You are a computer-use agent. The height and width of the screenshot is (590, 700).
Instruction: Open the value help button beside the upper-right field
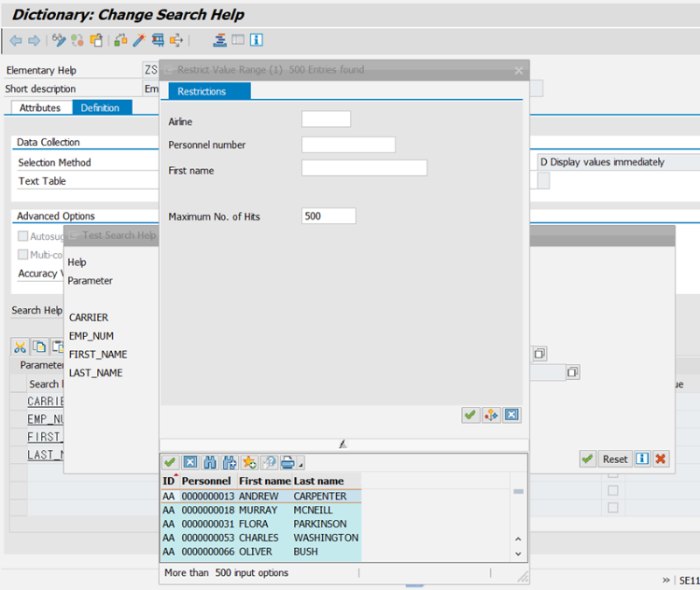point(539,354)
